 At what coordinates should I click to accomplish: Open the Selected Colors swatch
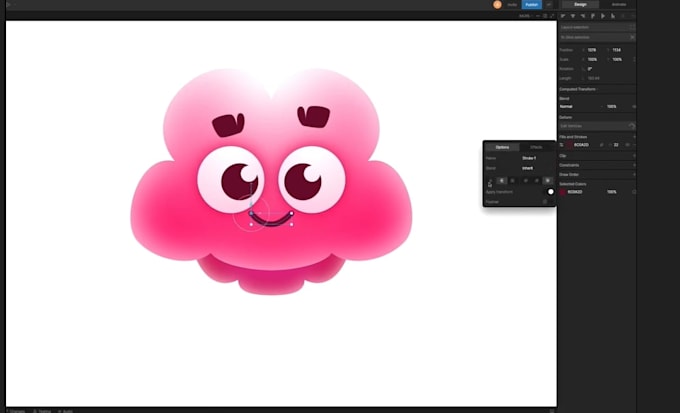click(563, 192)
